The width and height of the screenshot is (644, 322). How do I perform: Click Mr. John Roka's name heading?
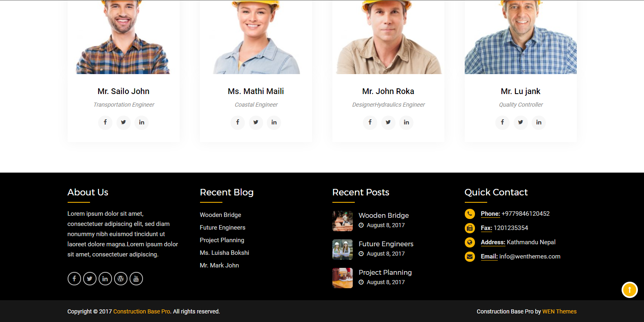click(388, 91)
